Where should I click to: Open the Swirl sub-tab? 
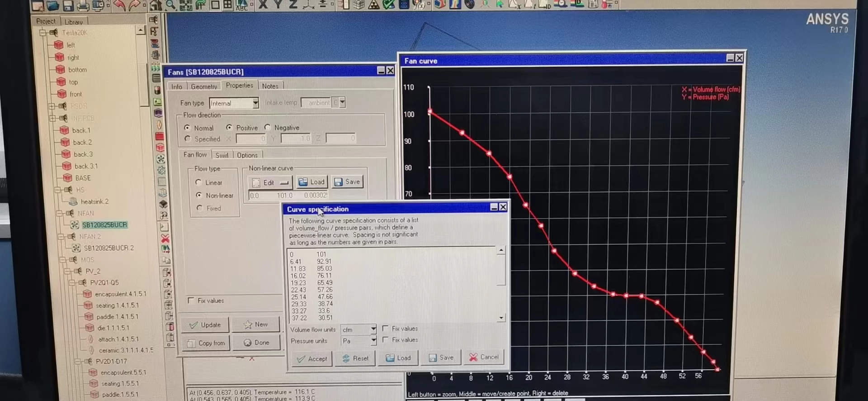(222, 155)
